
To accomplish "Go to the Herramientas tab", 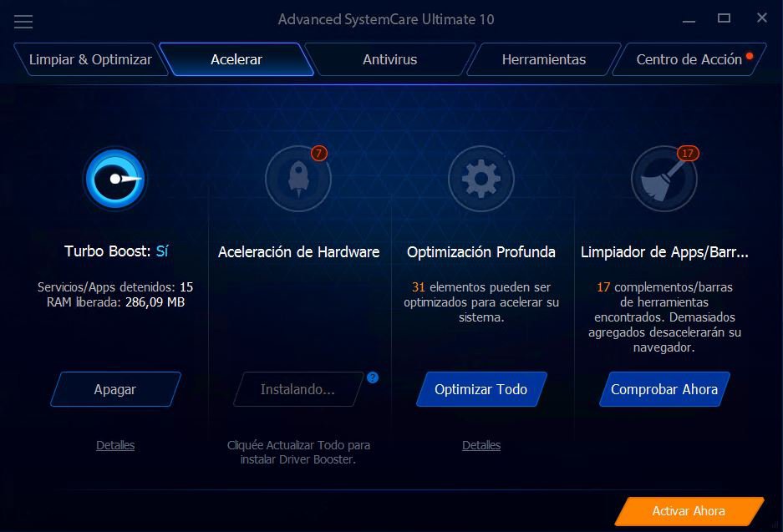I will [x=544, y=59].
